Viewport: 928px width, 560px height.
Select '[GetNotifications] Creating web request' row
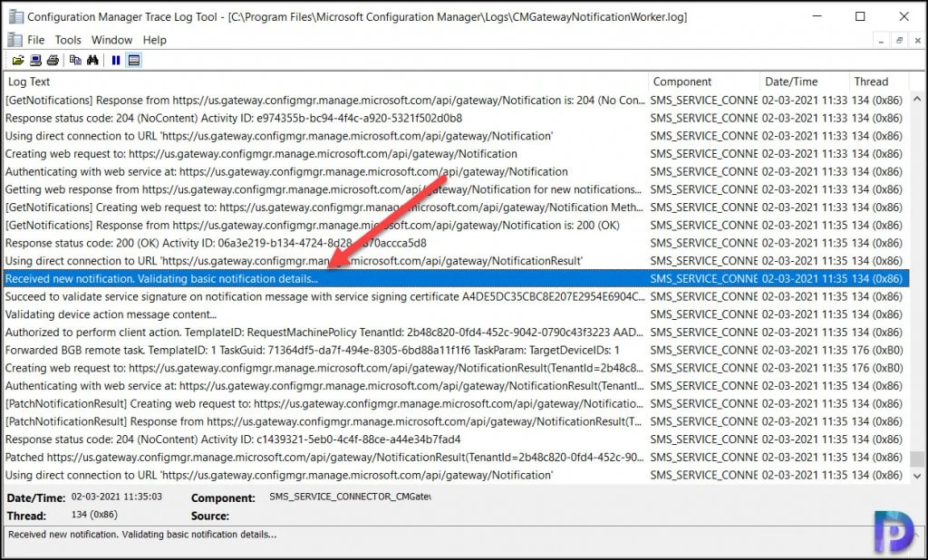pyautogui.click(x=457, y=208)
